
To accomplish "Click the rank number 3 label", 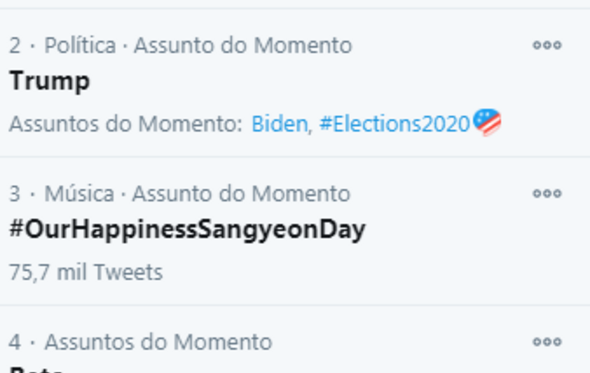I will point(15,194).
